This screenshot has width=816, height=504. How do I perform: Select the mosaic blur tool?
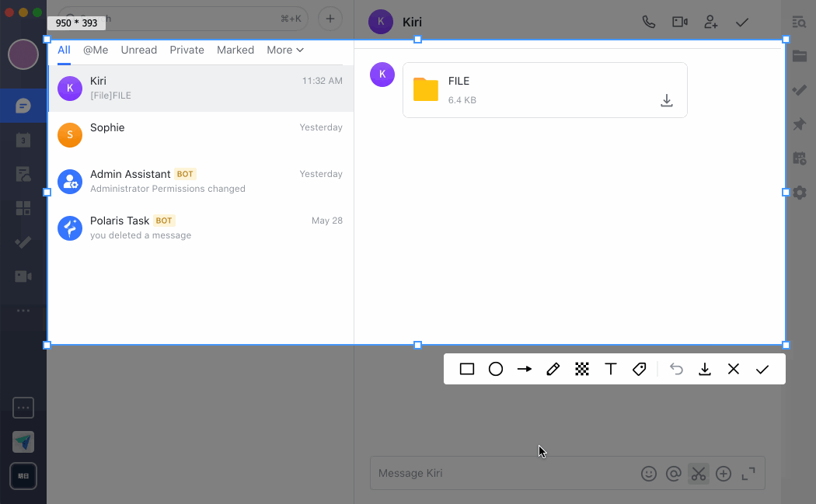[582, 370]
